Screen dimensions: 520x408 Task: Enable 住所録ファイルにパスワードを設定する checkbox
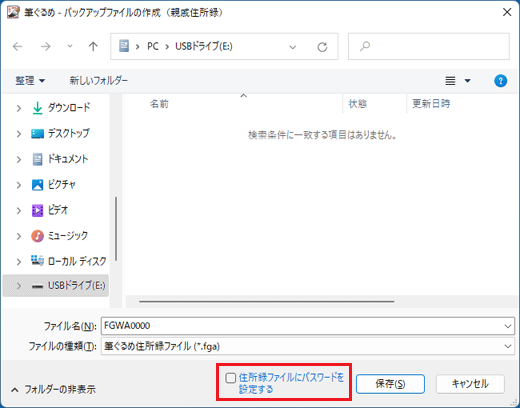pos(230,378)
